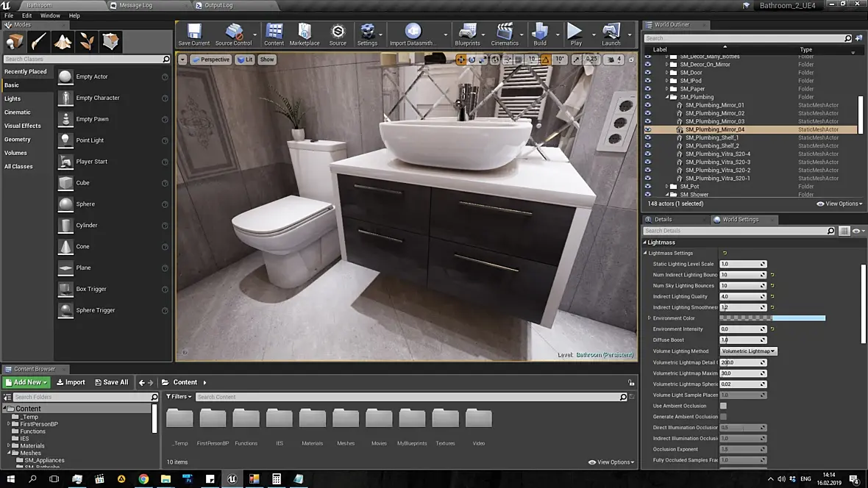Collapse the SM_Plumbing folder
This screenshot has width=868, height=488.
point(667,97)
